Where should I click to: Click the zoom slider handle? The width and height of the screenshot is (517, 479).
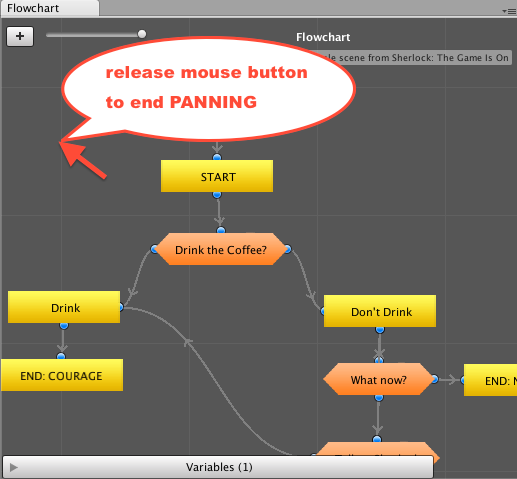click(x=142, y=34)
